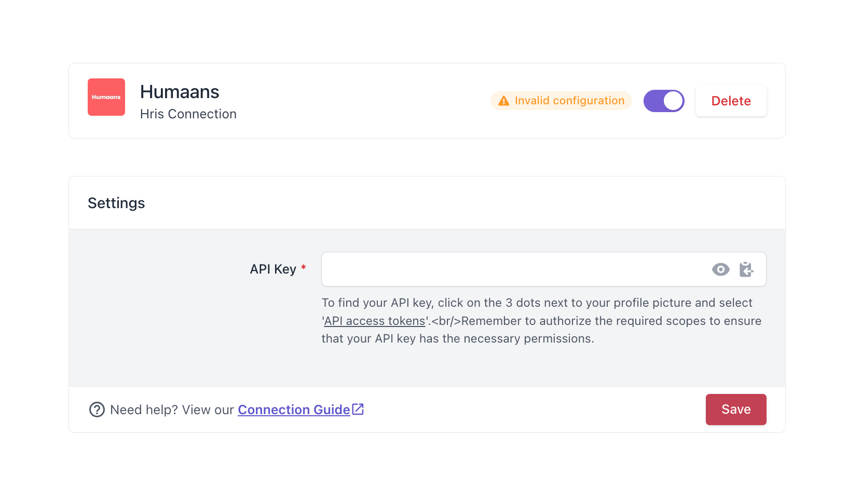
Task: Click the Settings section header
Action: pyautogui.click(x=116, y=203)
